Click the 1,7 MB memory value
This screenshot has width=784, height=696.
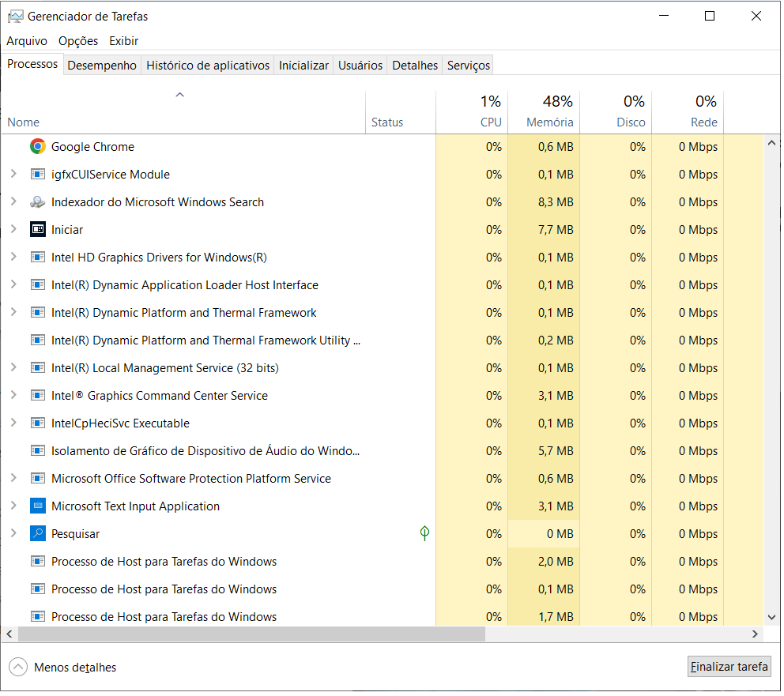(556, 617)
